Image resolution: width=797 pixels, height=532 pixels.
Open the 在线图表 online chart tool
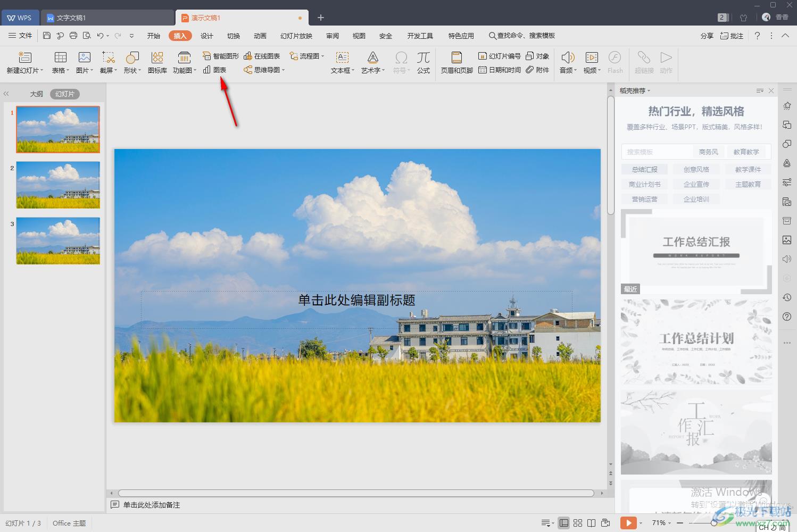(262, 56)
